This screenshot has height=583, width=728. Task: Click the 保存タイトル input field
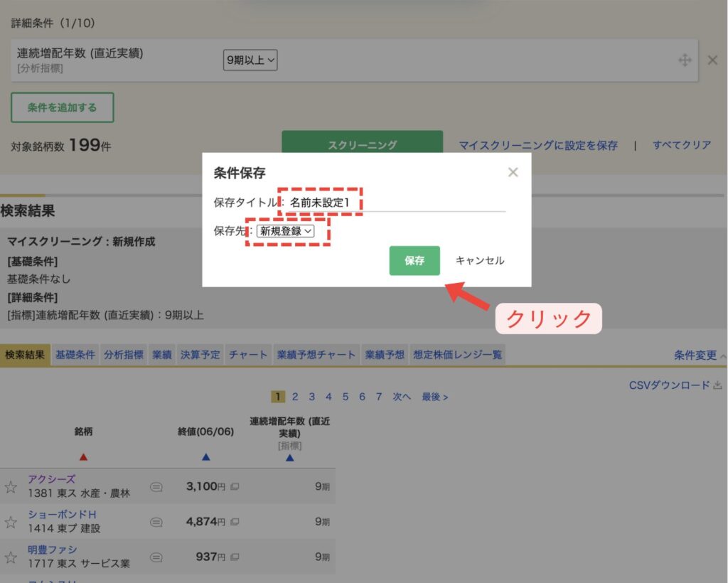[395, 203]
